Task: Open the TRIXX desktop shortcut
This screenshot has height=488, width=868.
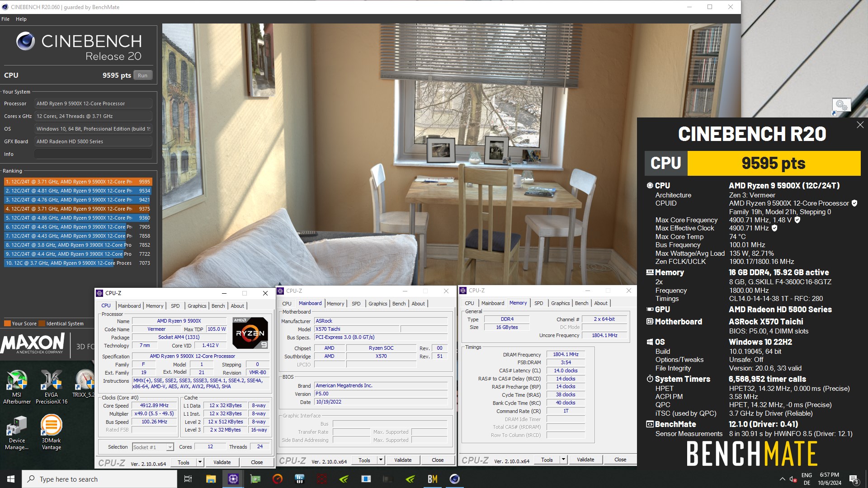Action: (84, 384)
